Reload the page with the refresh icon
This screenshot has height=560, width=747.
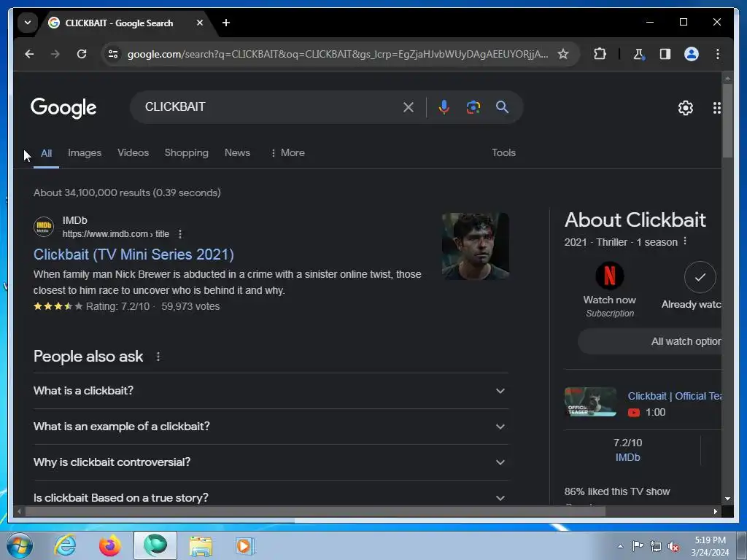(82, 54)
